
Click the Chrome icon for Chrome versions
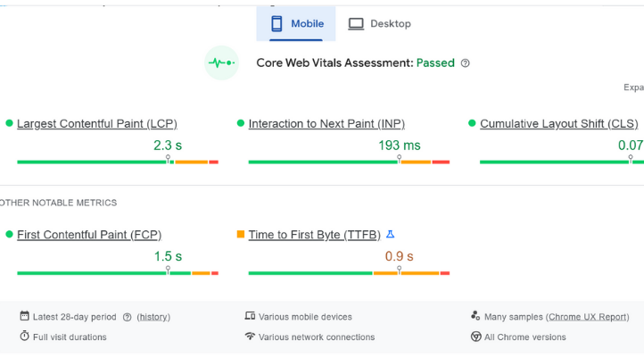click(x=476, y=337)
